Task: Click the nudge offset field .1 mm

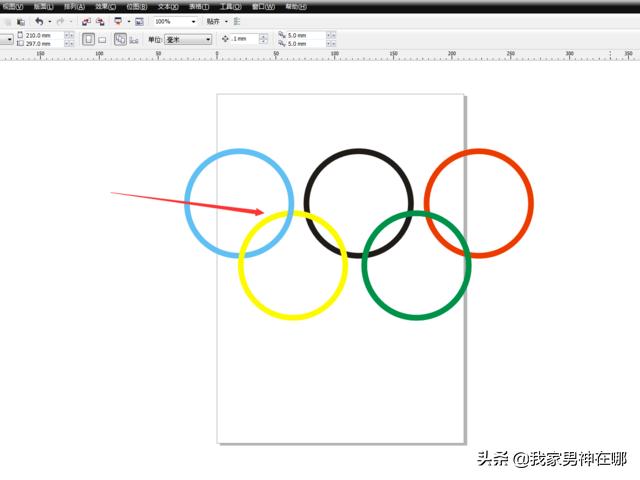Action: (x=244, y=39)
